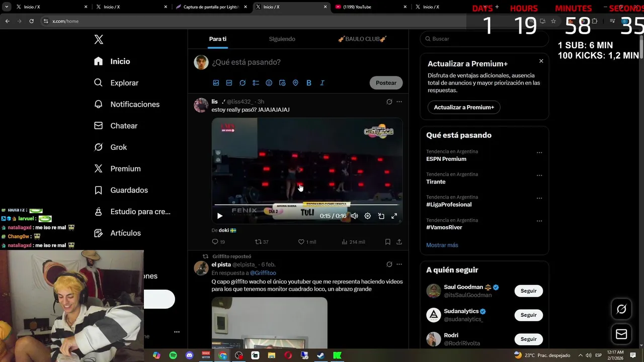Open account options ellipsis in the sidebar
This screenshot has height=362, width=644.
(177, 332)
